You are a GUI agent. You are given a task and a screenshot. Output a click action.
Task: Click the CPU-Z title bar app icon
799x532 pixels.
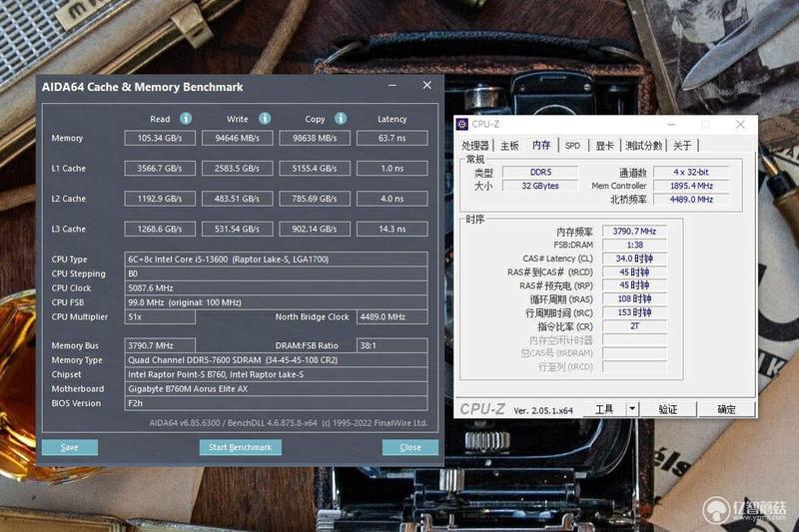click(461, 124)
